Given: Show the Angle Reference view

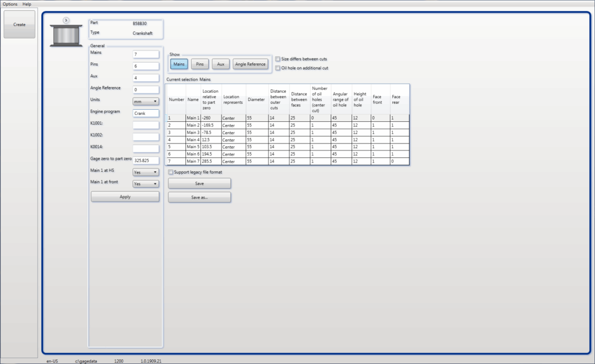Looking at the screenshot, I should tap(250, 64).
